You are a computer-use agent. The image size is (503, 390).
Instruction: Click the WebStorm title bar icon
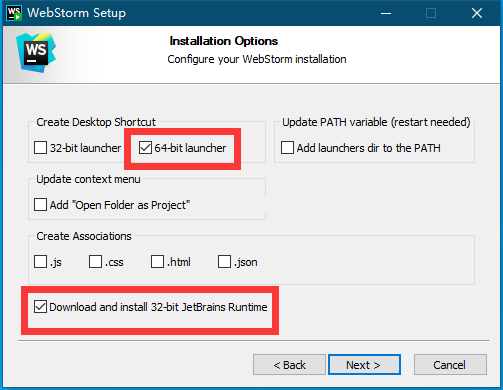coord(14,13)
